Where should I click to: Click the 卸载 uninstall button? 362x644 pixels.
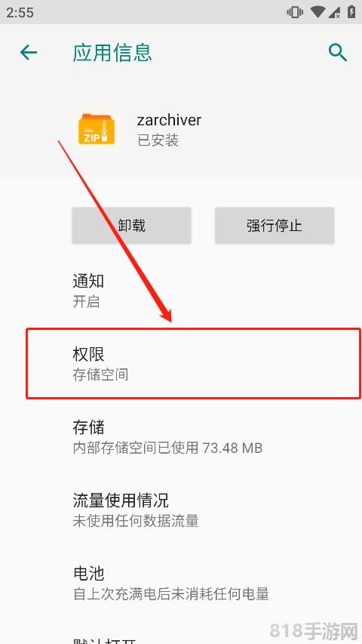click(131, 226)
